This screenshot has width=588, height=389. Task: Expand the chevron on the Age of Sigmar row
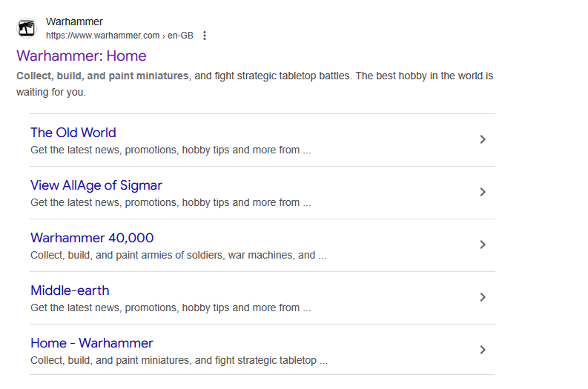click(x=483, y=192)
